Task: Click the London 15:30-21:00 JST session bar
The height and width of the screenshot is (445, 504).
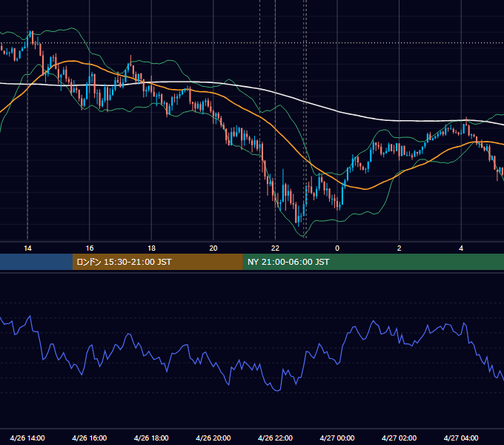Action: [157, 262]
